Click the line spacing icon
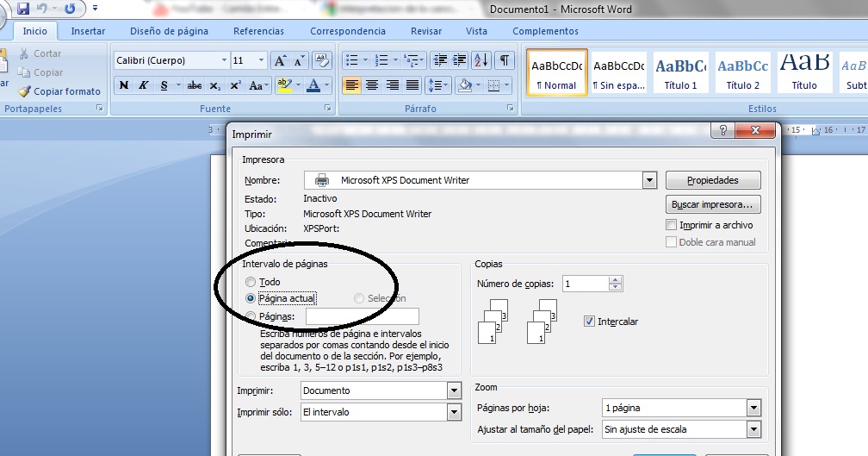The width and height of the screenshot is (868, 456). [x=435, y=85]
